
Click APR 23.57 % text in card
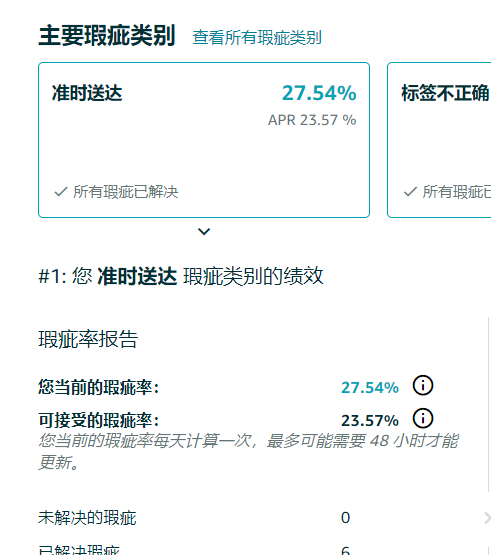pos(312,120)
